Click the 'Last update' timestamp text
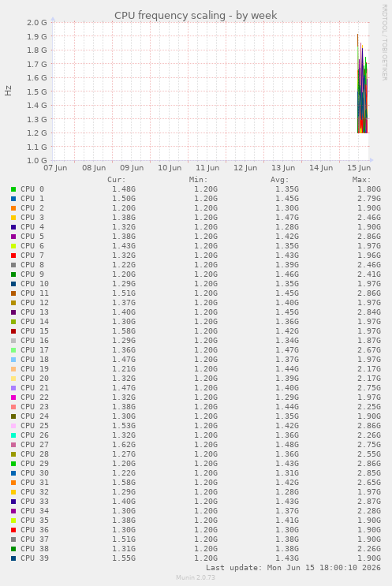The height and width of the screenshot is (586, 392). click(293, 568)
